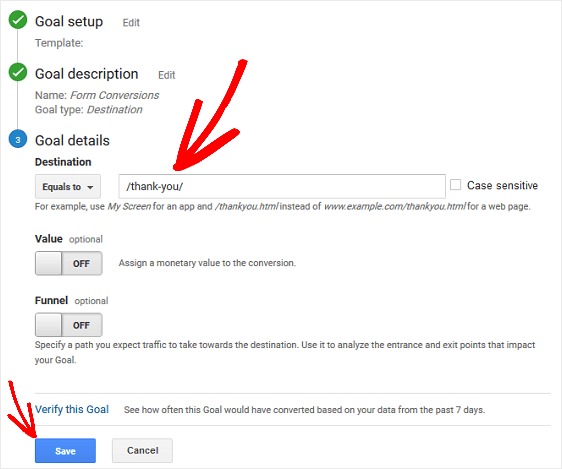Turn on the Funnel toggle switch

pyautogui.click(x=68, y=325)
